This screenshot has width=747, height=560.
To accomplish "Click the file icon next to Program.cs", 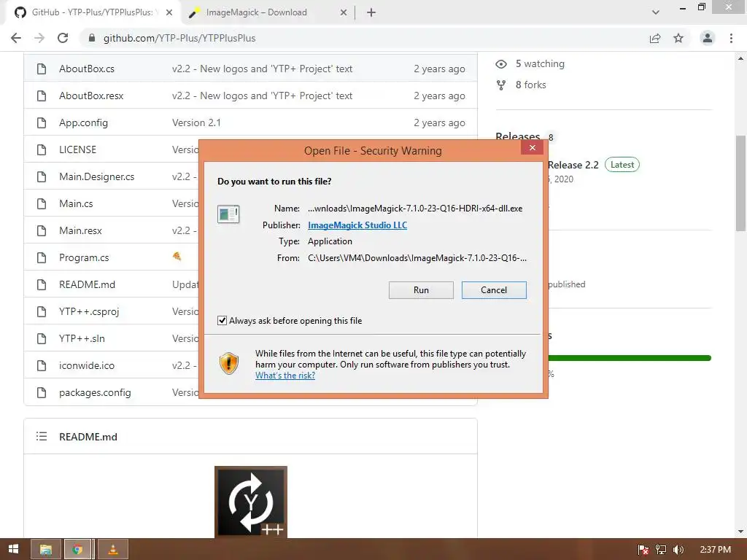I will click(x=42, y=257).
